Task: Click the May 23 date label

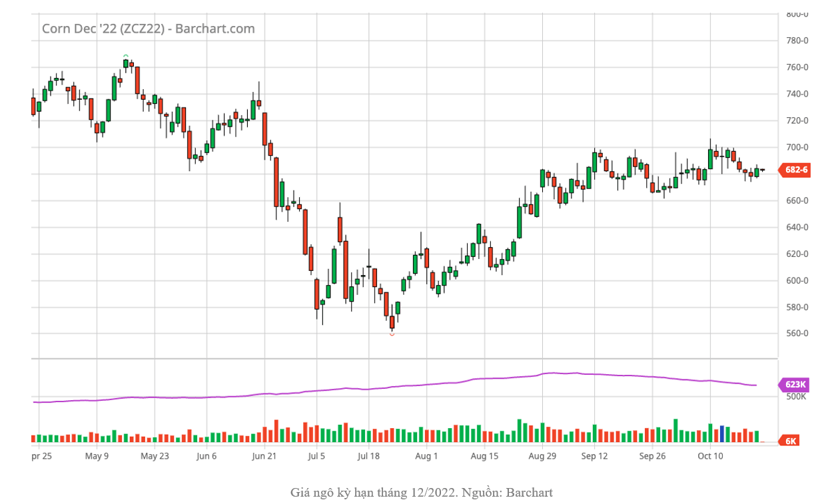Action: click(155, 456)
